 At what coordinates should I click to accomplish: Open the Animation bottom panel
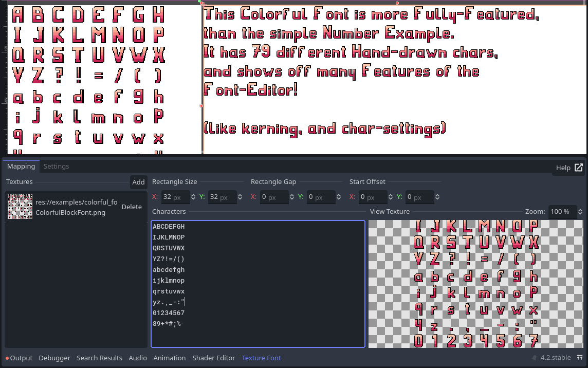click(169, 358)
